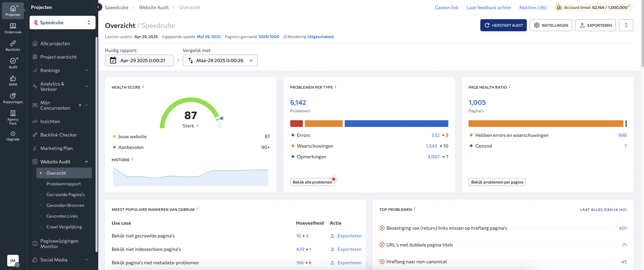Go to Gecrawlde Pagina's menu item
Viewport: 644px width, 270px height.
pos(65,195)
